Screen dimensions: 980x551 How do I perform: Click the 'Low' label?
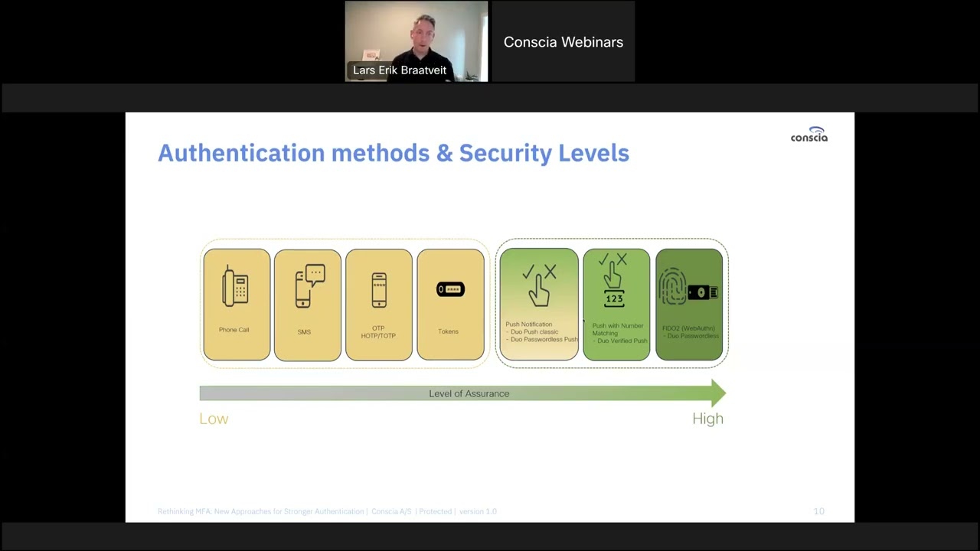click(214, 419)
